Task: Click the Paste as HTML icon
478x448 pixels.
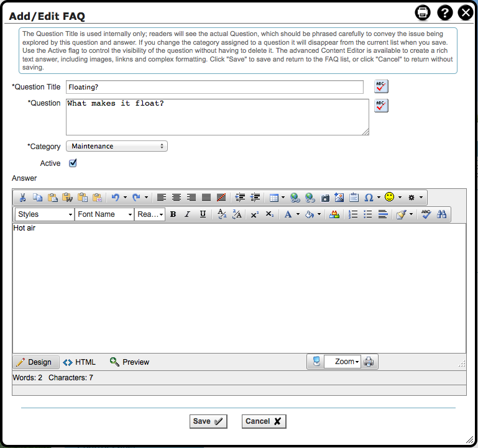Action: click(97, 198)
